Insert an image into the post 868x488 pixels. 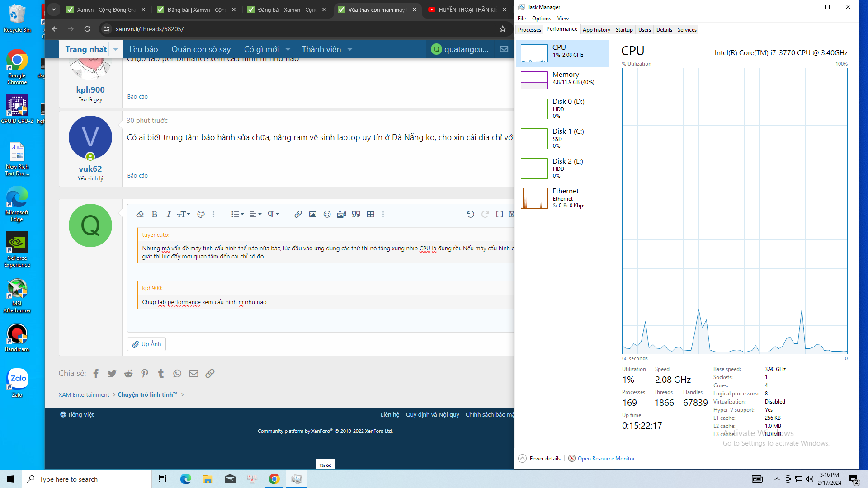tap(312, 214)
